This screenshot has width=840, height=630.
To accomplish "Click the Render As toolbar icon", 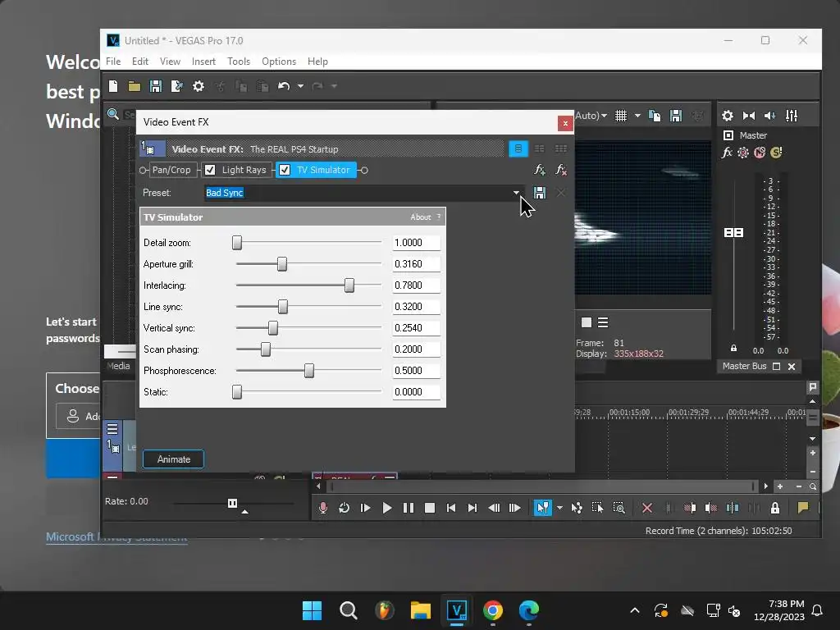I will click(x=177, y=86).
